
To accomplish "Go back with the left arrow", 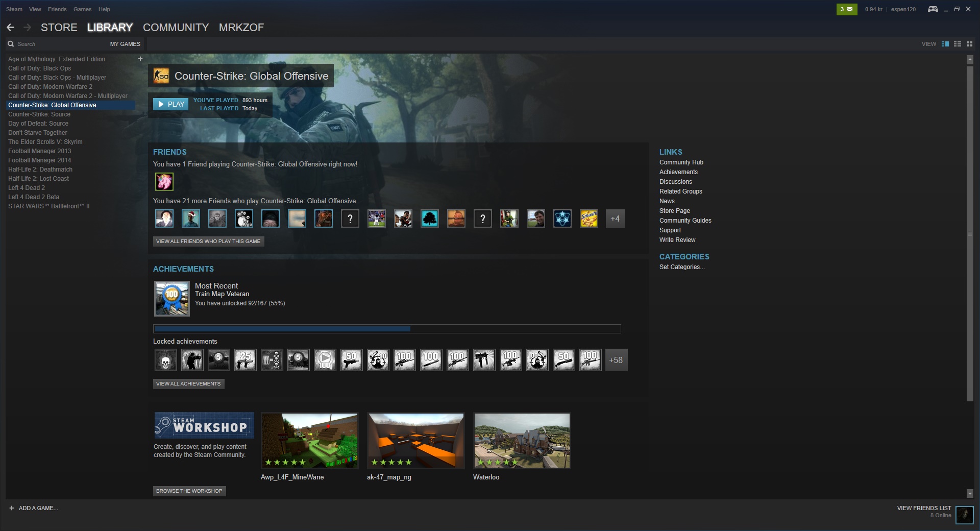I will [x=11, y=28].
